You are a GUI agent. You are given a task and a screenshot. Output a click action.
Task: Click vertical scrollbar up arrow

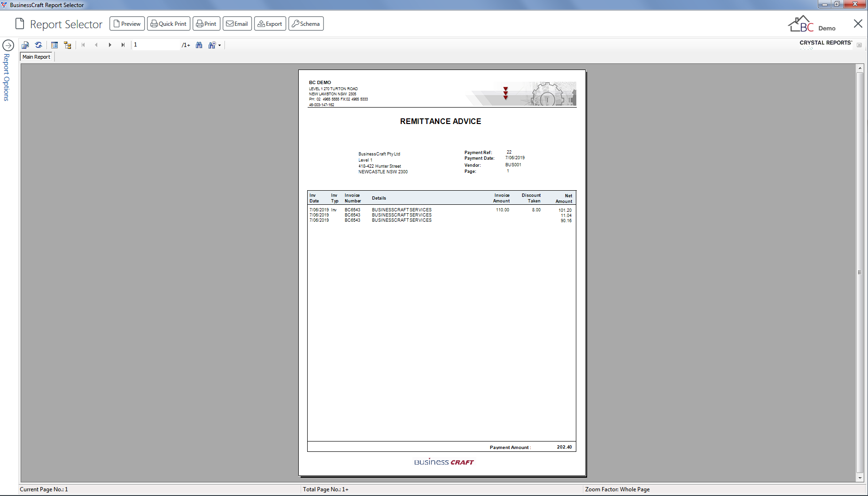(860, 69)
